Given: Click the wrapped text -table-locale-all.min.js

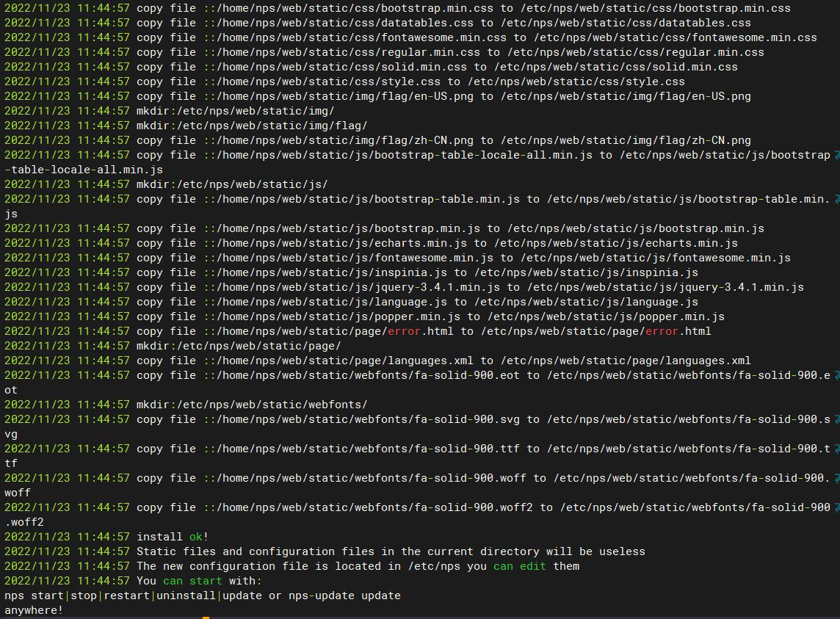Looking at the screenshot, I should click(84, 170).
